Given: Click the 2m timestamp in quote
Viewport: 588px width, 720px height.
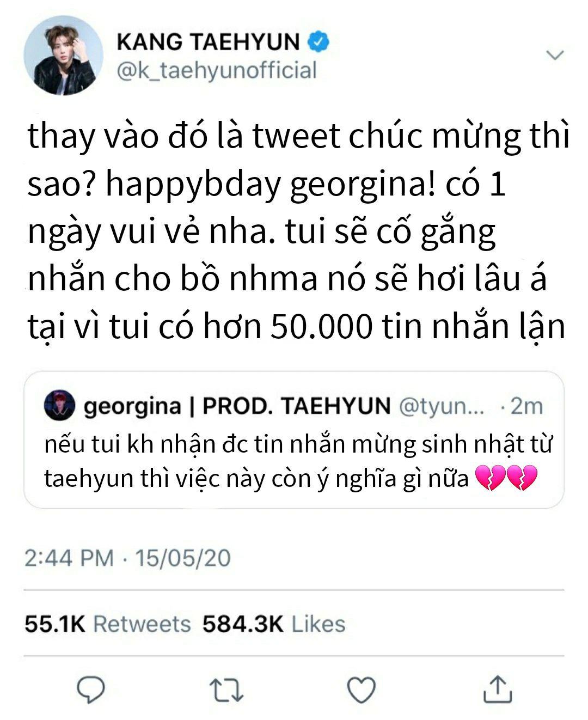Looking at the screenshot, I should tap(522, 406).
